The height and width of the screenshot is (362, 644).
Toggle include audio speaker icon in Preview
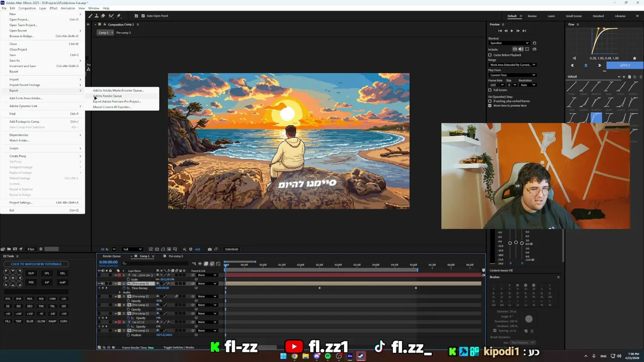coord(521,49)
